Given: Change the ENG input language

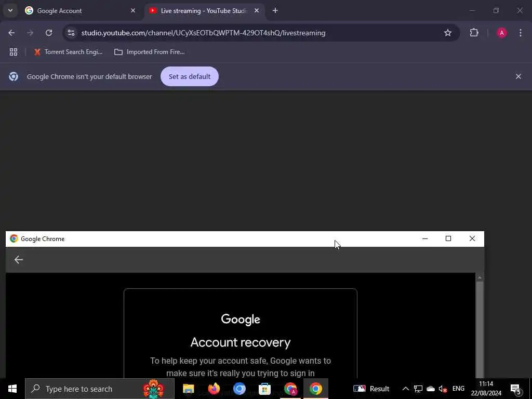Looking at the screenshot, I should (458, 389).
